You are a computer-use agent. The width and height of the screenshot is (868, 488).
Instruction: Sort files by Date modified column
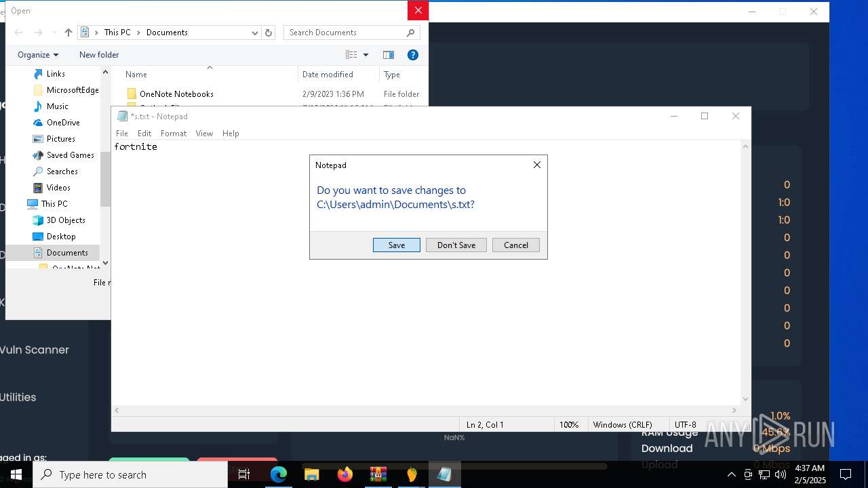pyautogui.click(x=328, y=75)
